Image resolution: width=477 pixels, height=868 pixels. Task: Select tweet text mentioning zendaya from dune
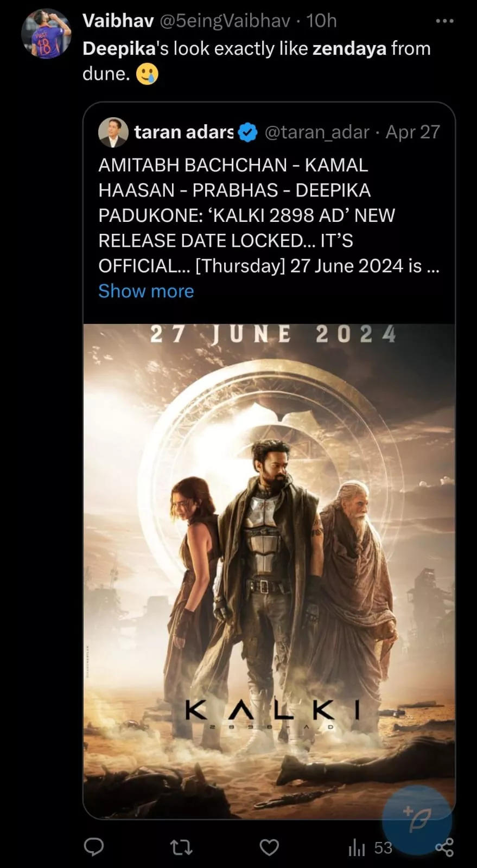pos(257,61)
